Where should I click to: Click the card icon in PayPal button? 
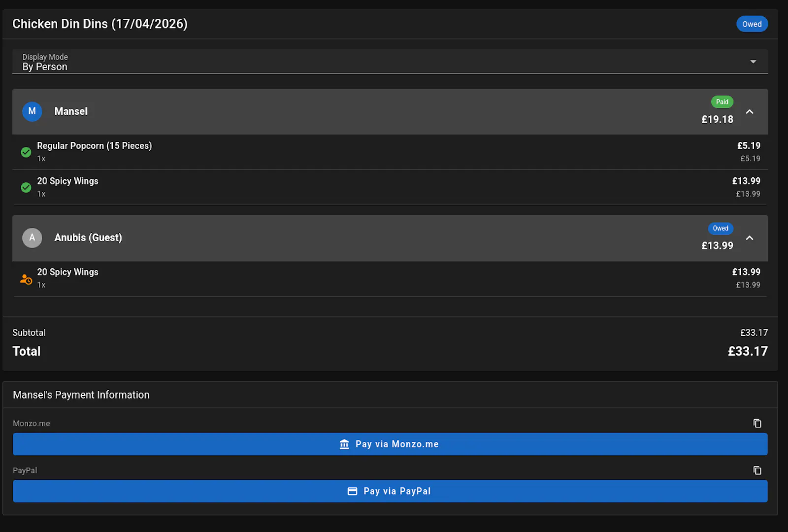coord(352,491)
